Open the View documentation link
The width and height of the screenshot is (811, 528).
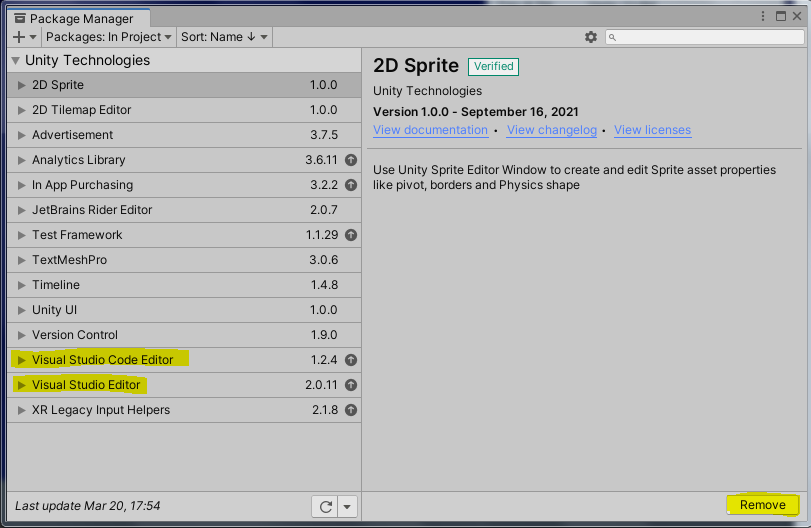[x=430, y=130]
